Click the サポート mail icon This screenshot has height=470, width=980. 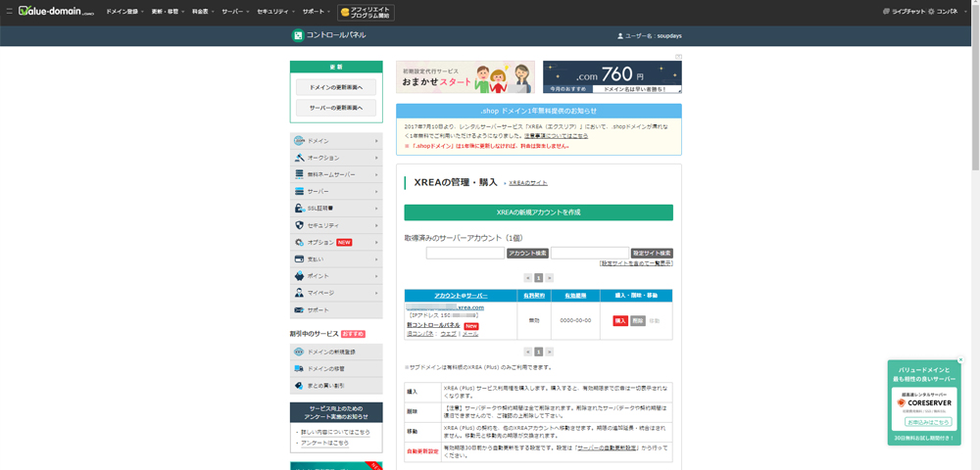[x=299, y=310]
